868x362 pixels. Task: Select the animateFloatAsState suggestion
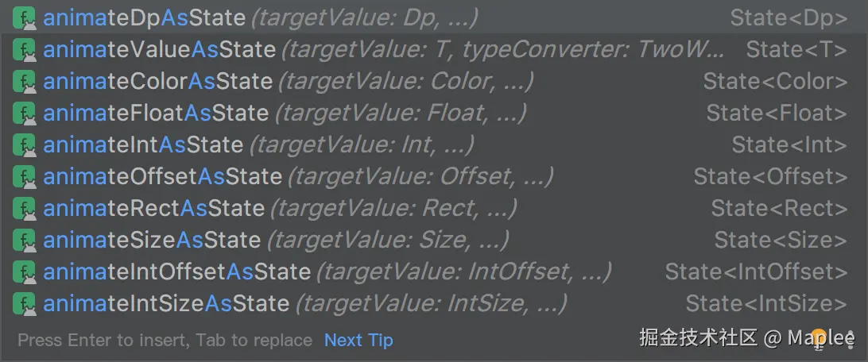[434, 114]
